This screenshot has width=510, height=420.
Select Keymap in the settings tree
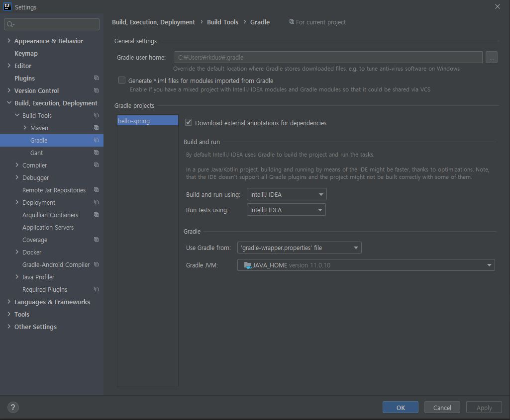pyautogui.click(x=26, y=53)
